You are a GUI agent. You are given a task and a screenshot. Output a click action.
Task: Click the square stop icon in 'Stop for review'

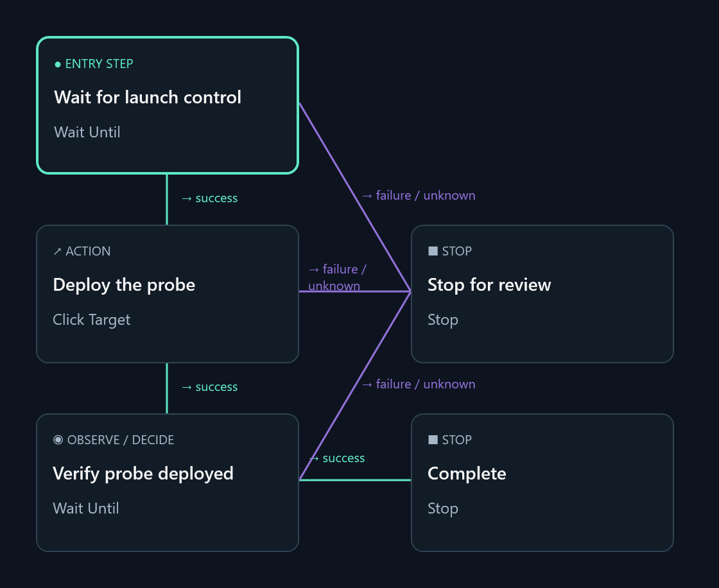433,251
